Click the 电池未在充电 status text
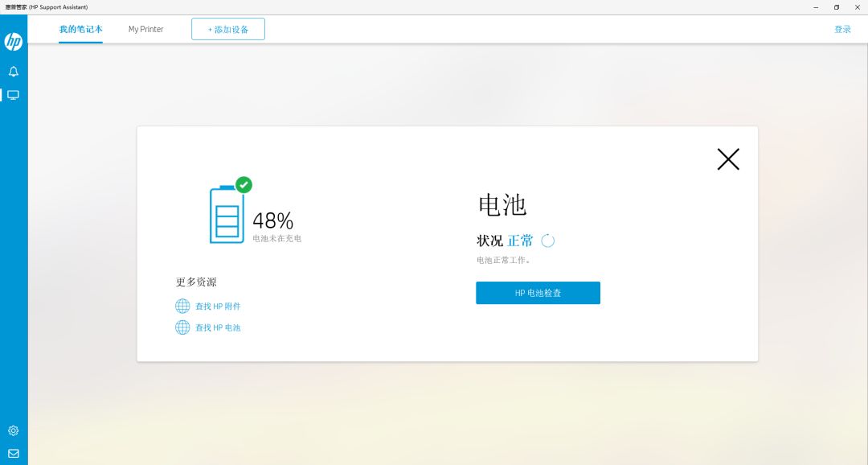The image size is (868, 465). [276, 238]
